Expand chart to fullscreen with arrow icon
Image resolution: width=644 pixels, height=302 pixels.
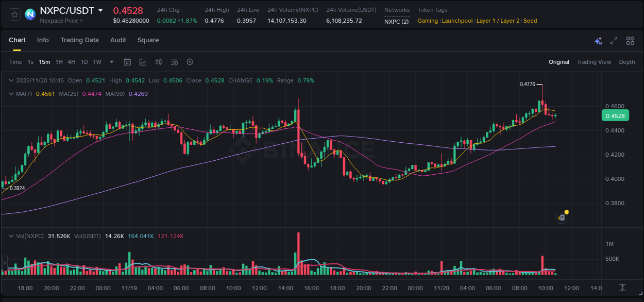click(614, 40)
